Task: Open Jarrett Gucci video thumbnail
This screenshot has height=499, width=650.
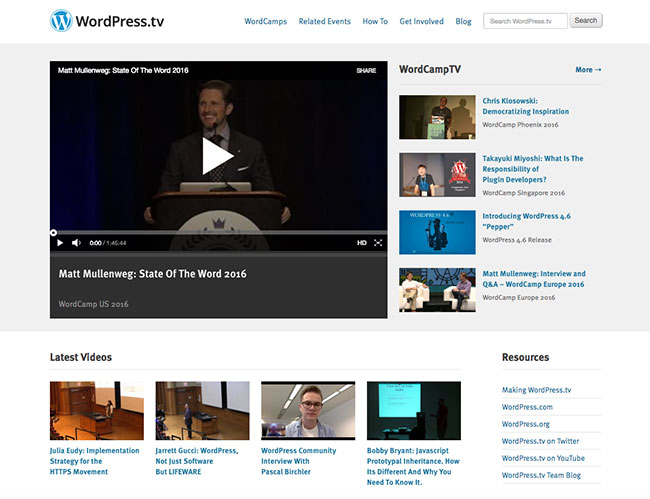Action: pos(203,411)
